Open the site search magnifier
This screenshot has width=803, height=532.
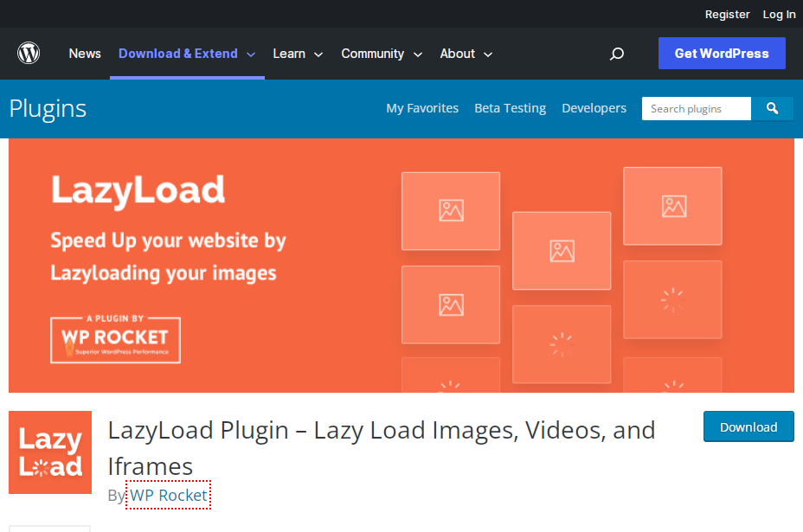(x=616, y=54)
